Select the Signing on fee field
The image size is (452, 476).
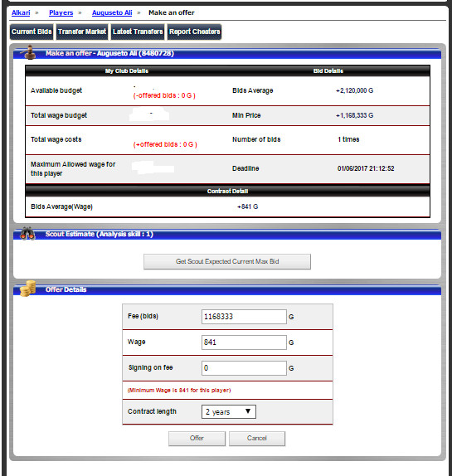point(244,368)
